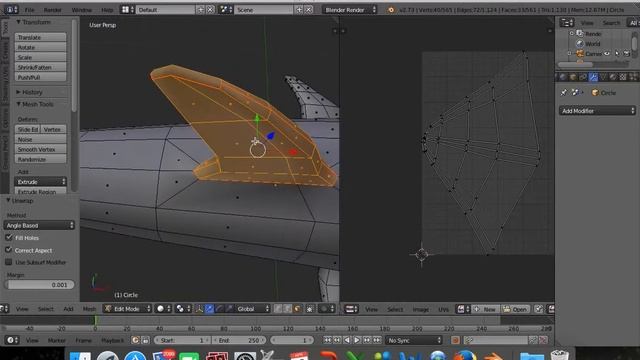Open the Extrude dropdown
Image resolution: width=640 pixels, height=360 pixels.
coord(40,182)
